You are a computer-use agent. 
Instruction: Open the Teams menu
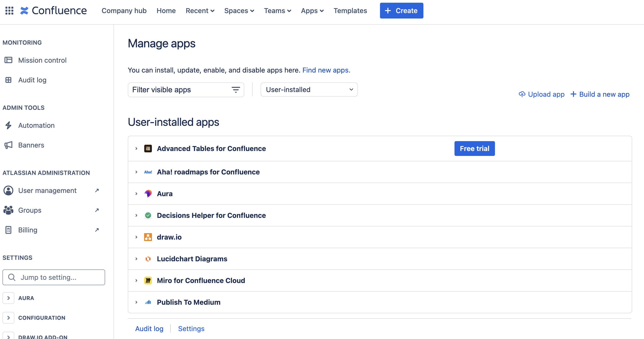[278, 11]
